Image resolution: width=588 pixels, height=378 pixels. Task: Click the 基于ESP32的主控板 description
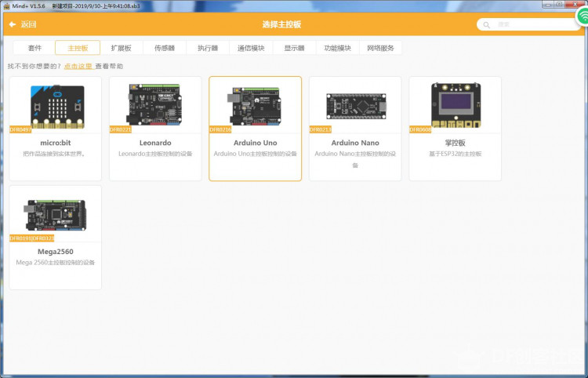pyautogui.click(x=455, y=154)
